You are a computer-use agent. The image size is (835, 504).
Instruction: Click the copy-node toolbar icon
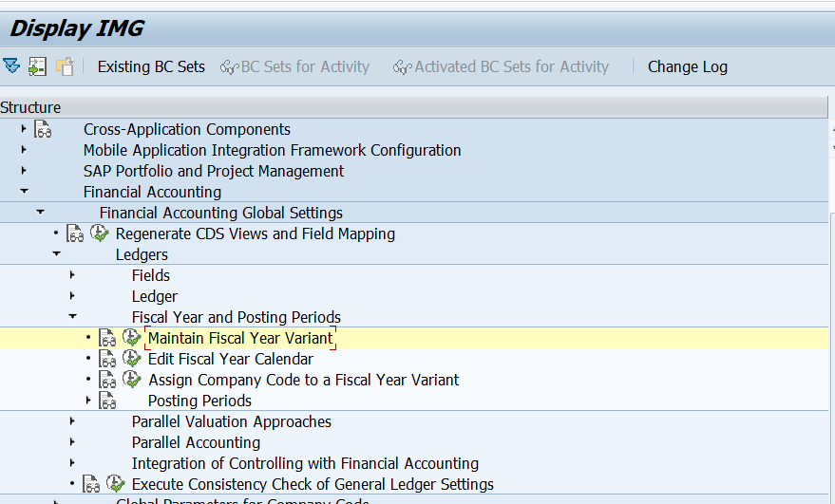pyautogui.click(x=65, y=66)
